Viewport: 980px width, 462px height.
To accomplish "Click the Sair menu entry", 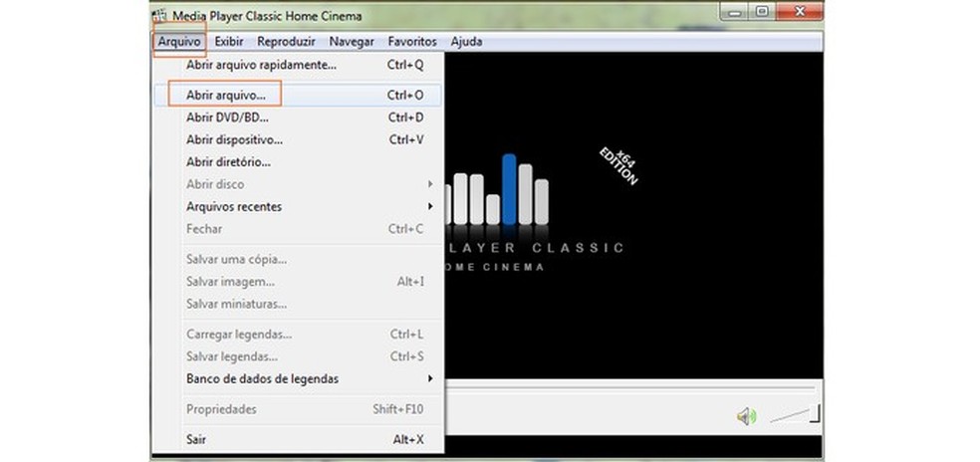I will coord(298,439).
